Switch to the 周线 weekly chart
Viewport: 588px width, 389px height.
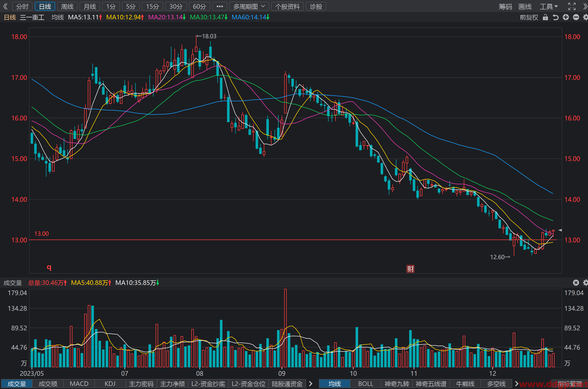(x=67, y=6)
